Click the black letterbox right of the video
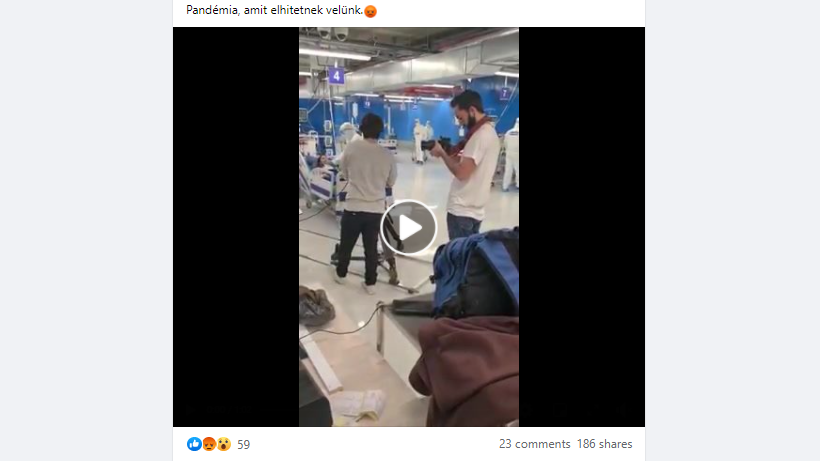This screenshot has width=820, height=461. click(x=582, y=227)
